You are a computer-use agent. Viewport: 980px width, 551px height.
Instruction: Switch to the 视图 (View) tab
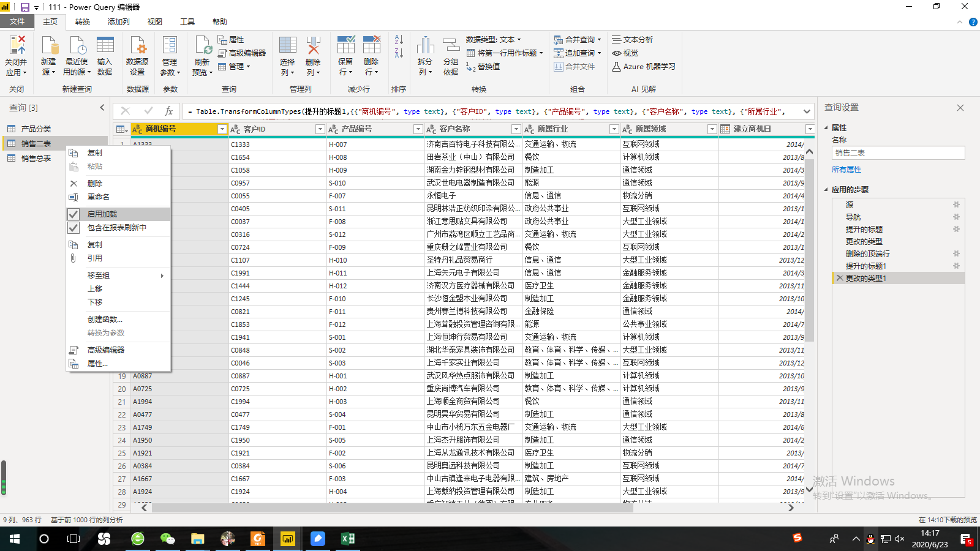coord(155,21)
